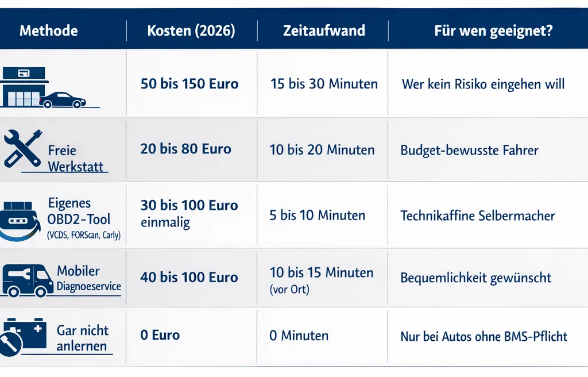This screenshot has width=588, height=377.
Task: Click the Zeitaufwand column header
Action: [324, 30]
